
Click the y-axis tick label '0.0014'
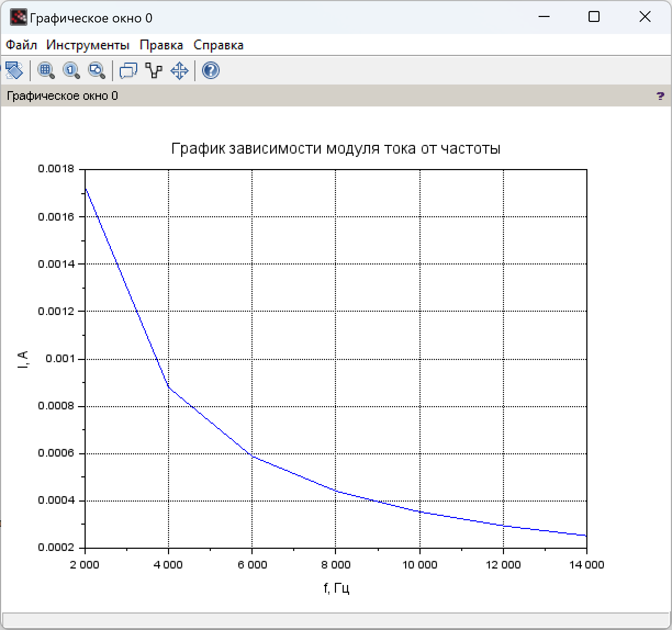56,264
